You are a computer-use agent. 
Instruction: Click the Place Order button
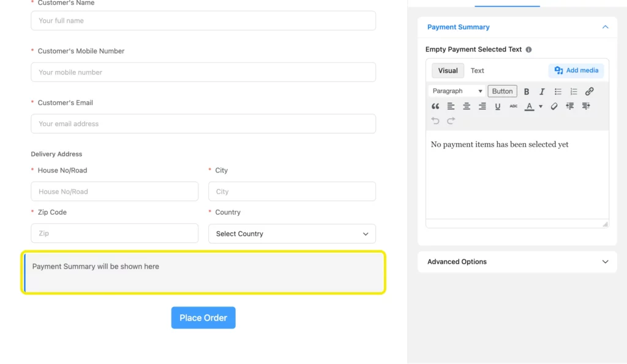(x=203, y=318)
